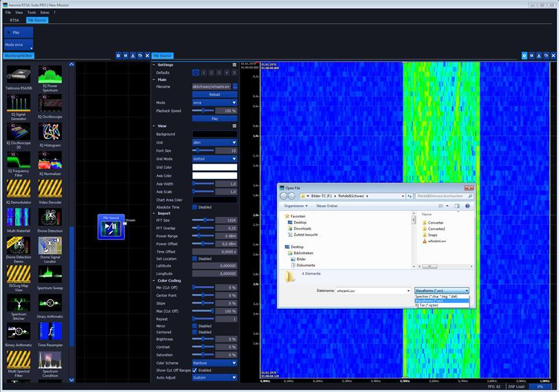Open the file type filter combo box
Image resolution: width=559 pixels, height=392 pixels.
pos(442,291)
